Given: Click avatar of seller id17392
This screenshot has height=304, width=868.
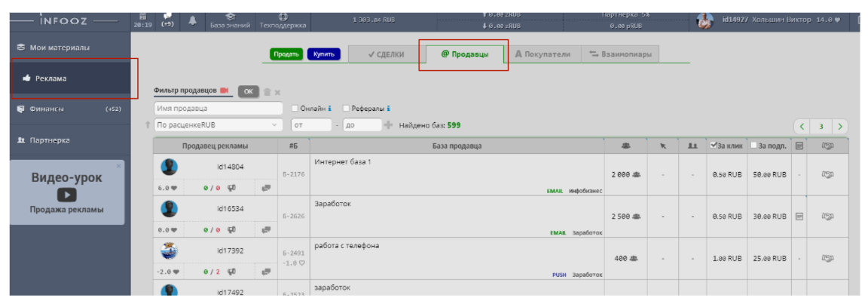Looking at the screenshot, I should pyautogui.click(x=170, y=251).
